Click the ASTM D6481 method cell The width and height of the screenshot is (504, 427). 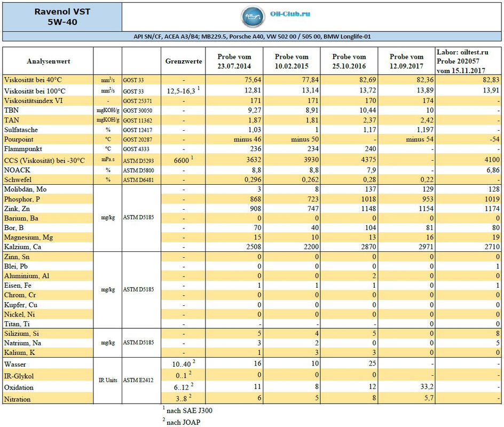tap(138, 180)
